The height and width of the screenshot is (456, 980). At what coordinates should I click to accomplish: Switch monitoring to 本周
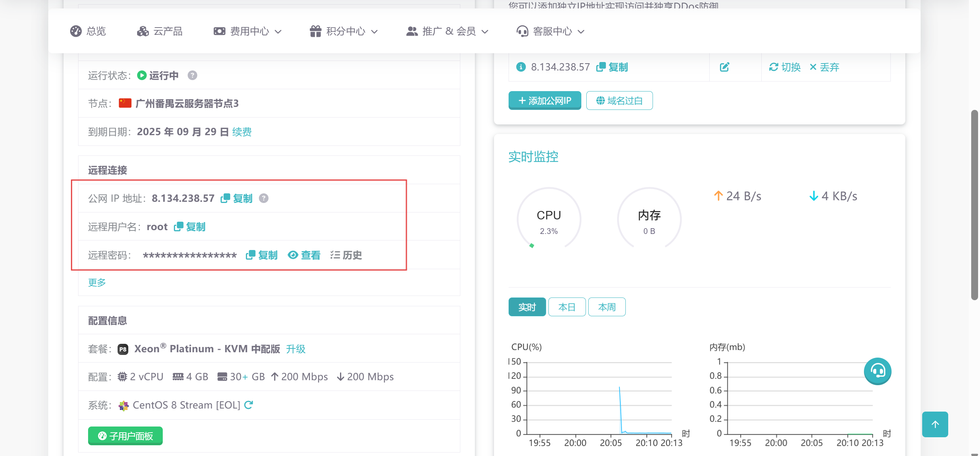point(607,307)
